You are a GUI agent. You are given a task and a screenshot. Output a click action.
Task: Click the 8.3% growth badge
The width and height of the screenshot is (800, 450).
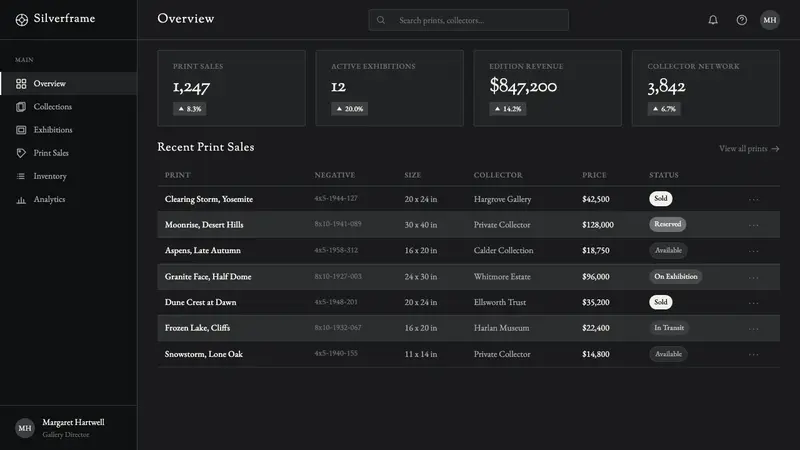click(x=189, y=109)
